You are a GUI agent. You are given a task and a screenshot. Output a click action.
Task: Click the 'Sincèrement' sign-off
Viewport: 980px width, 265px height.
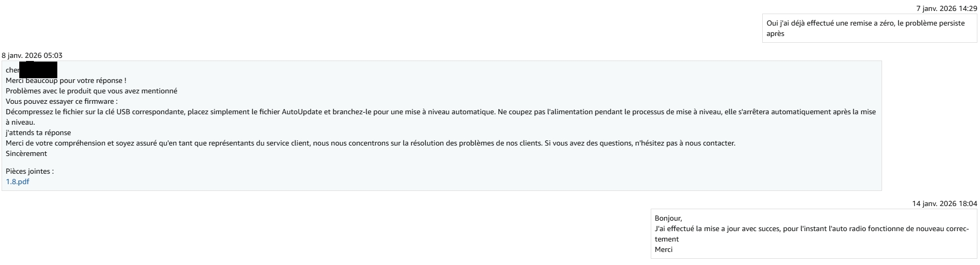click(26, 153)
